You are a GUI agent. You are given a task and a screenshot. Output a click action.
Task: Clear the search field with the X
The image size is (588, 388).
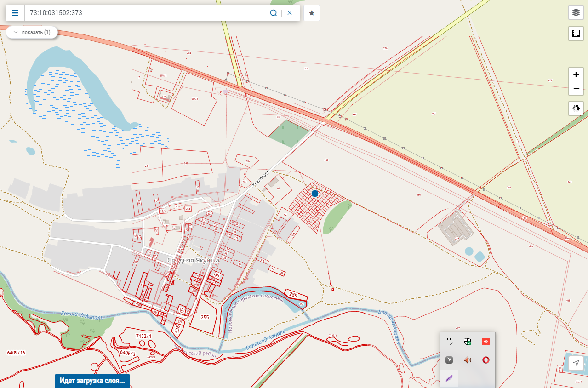coord(290,13)
